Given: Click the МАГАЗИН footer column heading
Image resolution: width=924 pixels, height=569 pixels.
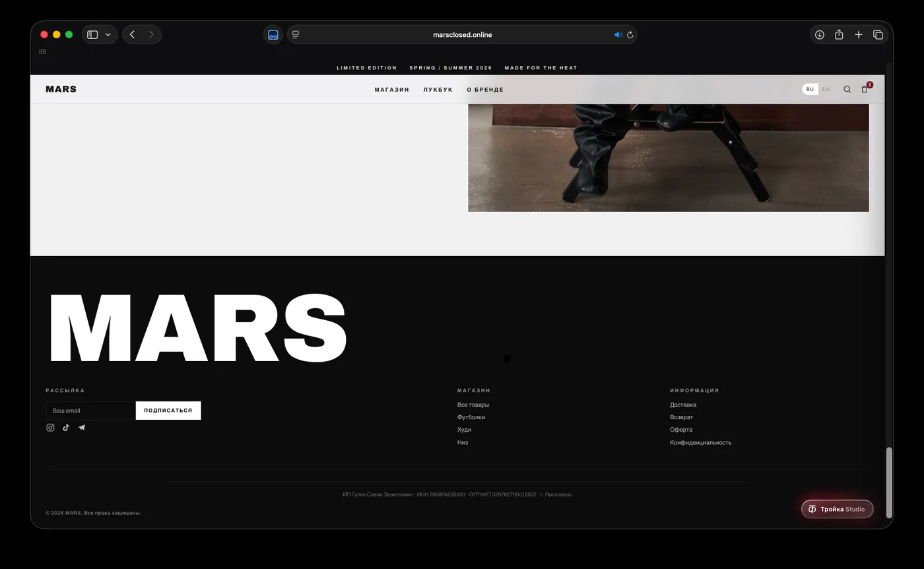Looking at the screenshot, I should point(474,391).
